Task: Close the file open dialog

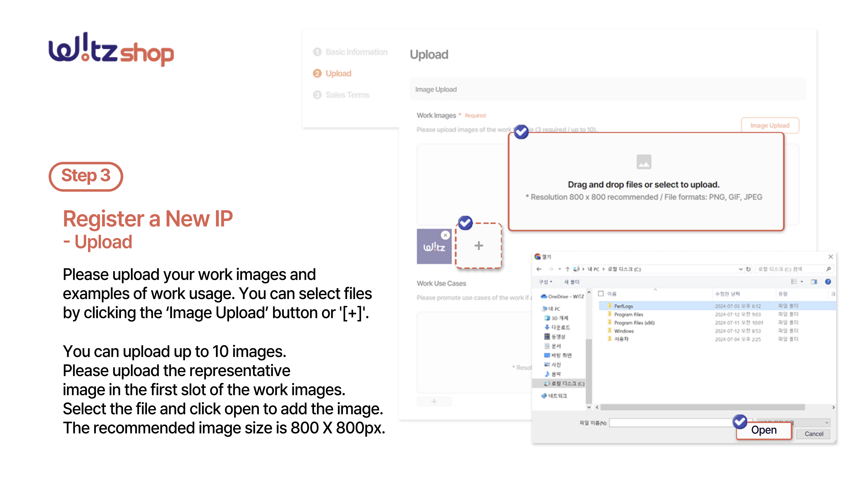Action: point(830,256)
